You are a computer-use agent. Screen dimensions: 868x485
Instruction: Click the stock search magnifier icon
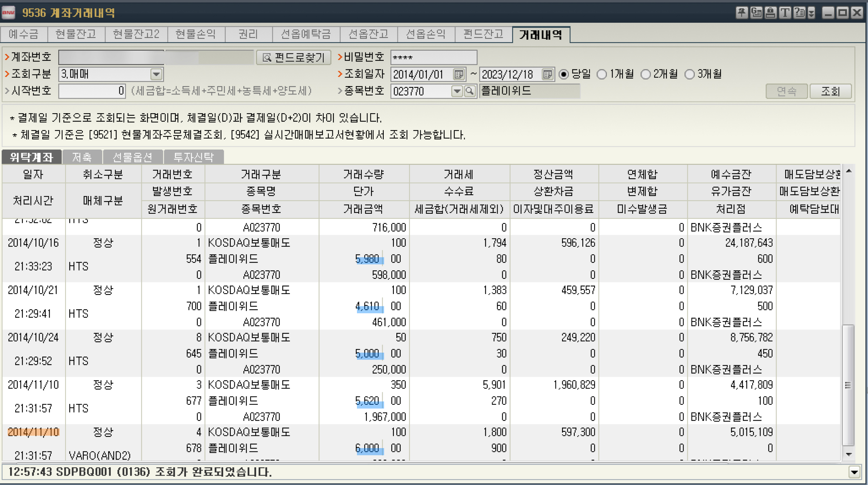pos(469,91)
